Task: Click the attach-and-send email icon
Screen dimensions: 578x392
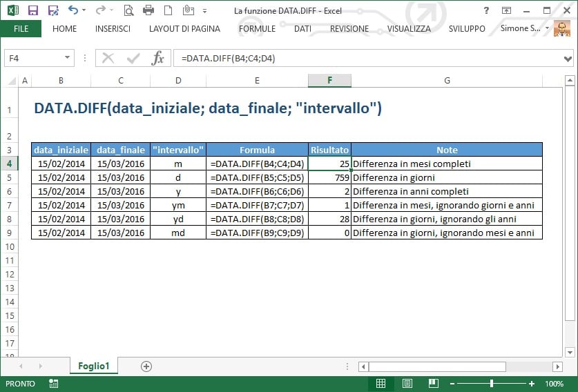Action: [x=188, y=10]
